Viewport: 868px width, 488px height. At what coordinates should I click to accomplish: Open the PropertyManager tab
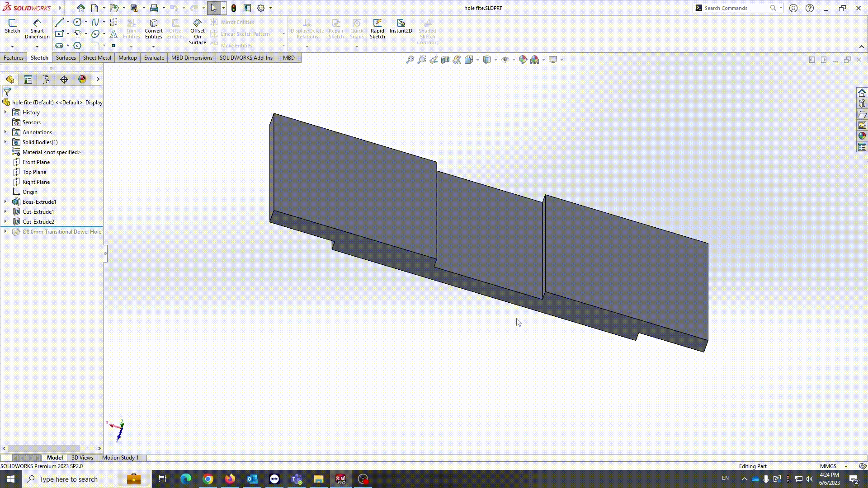coord(28,80)
